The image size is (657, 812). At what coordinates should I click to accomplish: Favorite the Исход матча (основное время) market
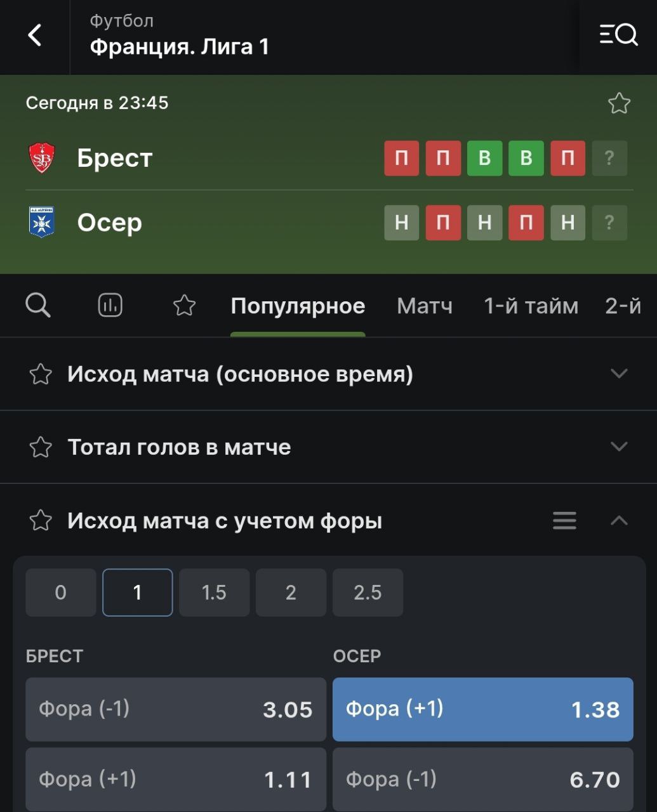coord(41,374)
